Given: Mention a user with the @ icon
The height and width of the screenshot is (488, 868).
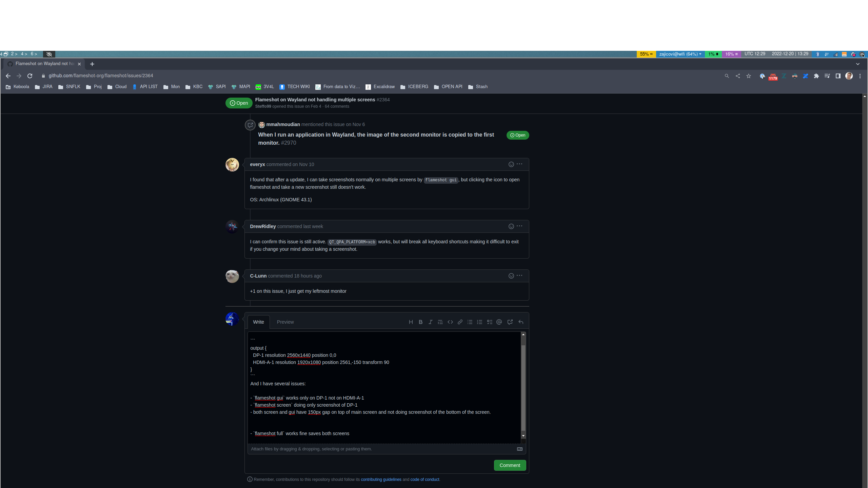Looking at the screenshot, I should [499, 322].
